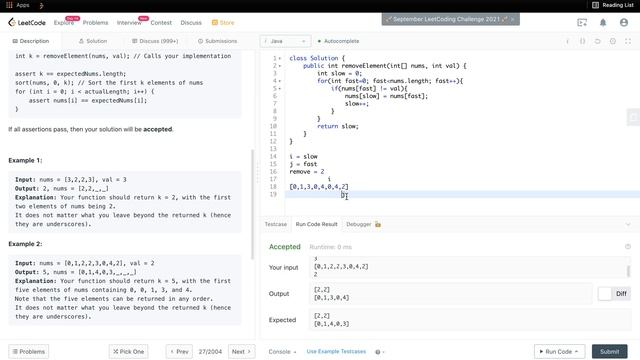
Task: Open the Interview menu
Action: click(129, 22)
